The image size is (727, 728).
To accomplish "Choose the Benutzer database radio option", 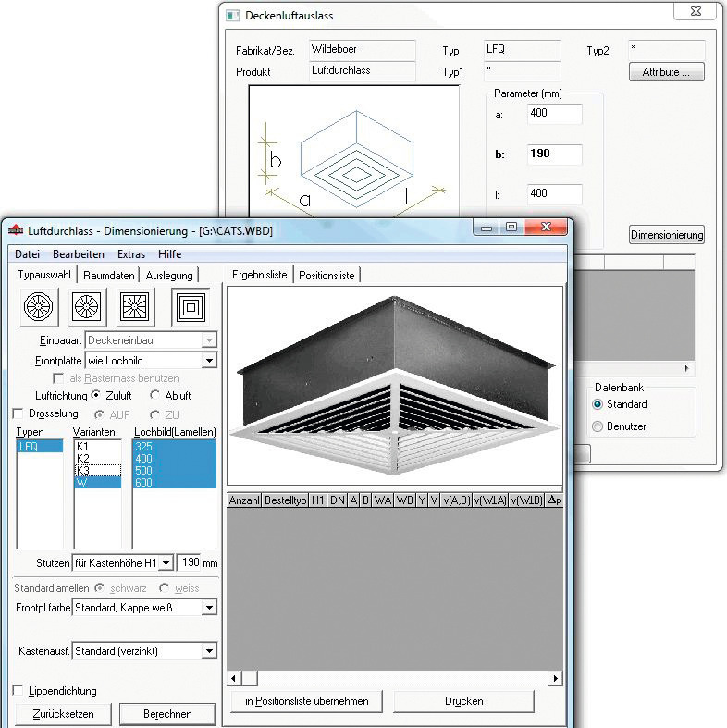I will coord(598,426).
